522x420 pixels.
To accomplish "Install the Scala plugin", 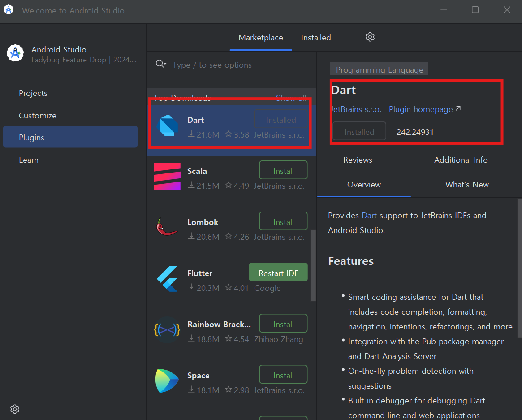I will (x=283, y=170).
